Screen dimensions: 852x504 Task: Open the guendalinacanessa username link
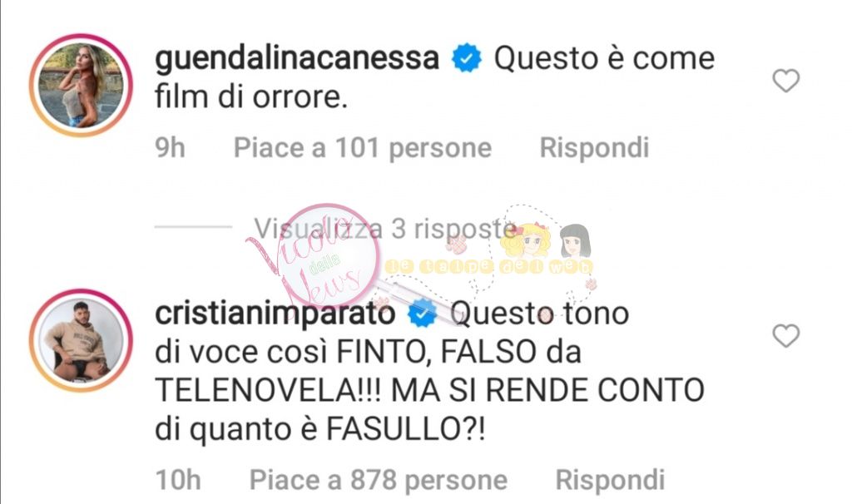pos(297,59)
